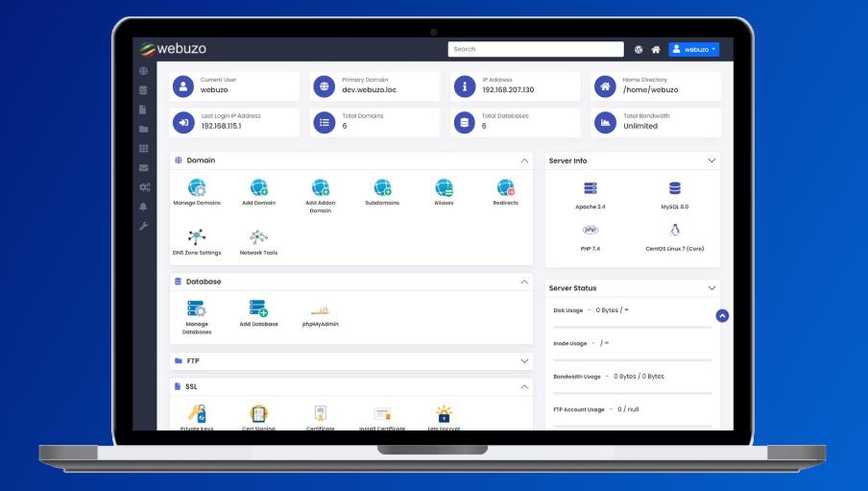Click the scroll-to-top round button
This screenshot has width=868, height=491.
coord(722,316)
